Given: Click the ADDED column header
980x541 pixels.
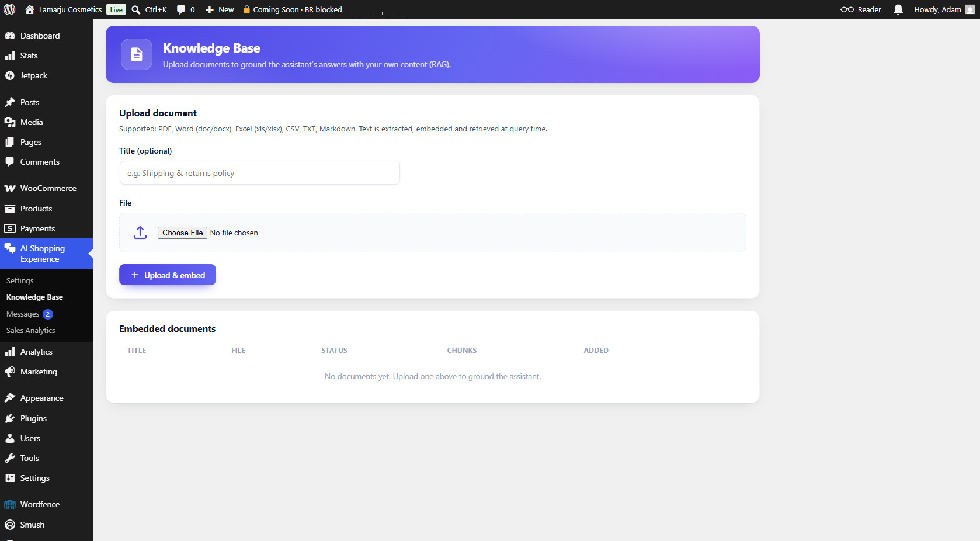Looking at the screenshot, I should click(x=596, y=351).
